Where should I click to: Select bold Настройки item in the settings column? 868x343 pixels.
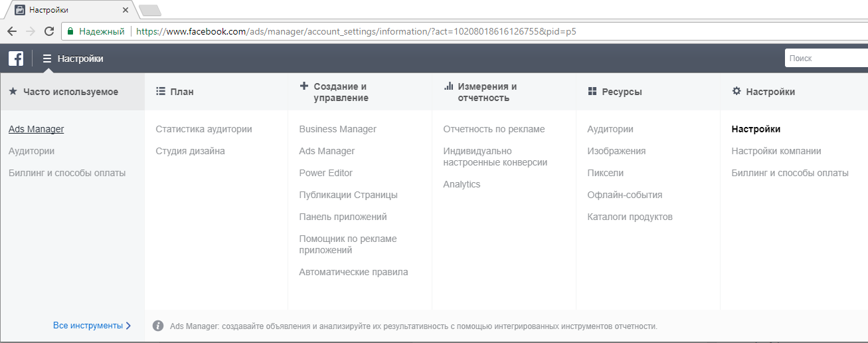coord(756,129)
